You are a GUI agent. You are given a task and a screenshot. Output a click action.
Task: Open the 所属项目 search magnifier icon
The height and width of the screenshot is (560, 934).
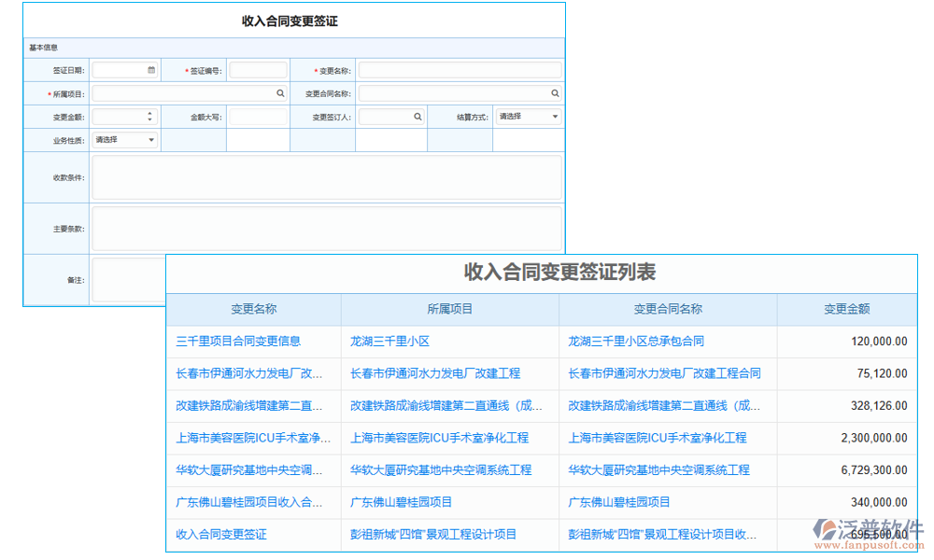coord(281,92)
